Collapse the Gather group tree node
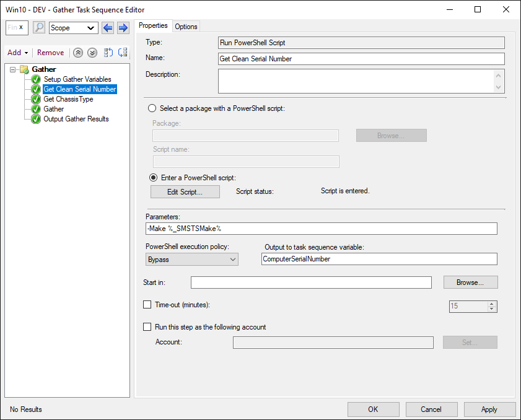The width and height of the screenshot is (521, 420). tap(12, 69)
